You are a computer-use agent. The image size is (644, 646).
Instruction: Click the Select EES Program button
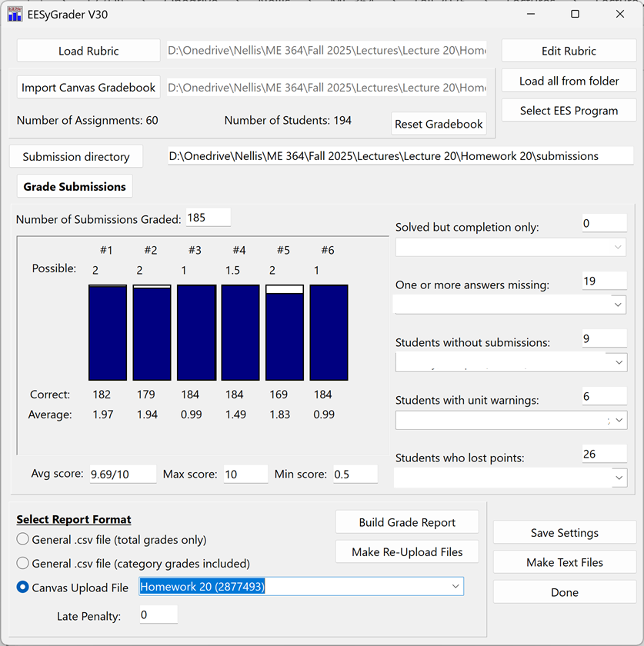coord(569,111)
